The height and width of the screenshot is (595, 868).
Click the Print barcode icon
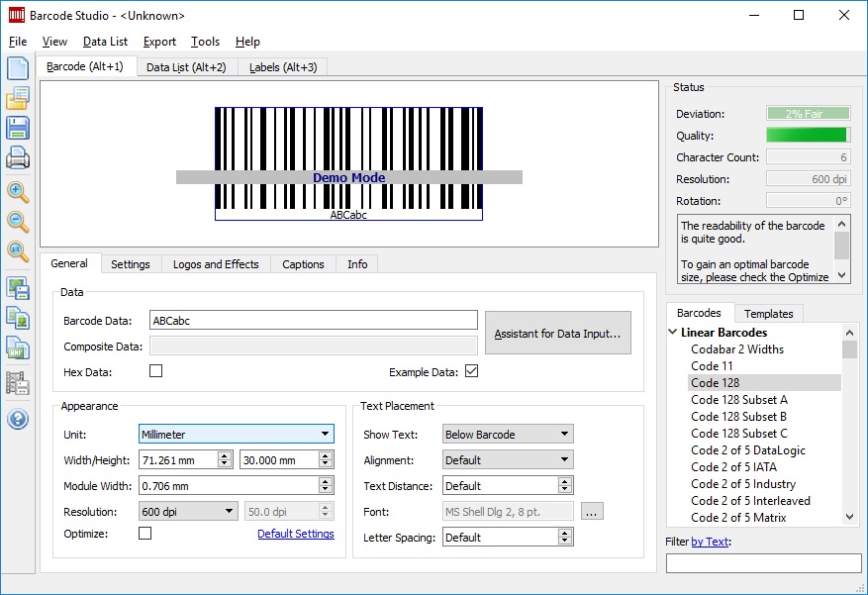pyautogui.click(x=18, y=158)
